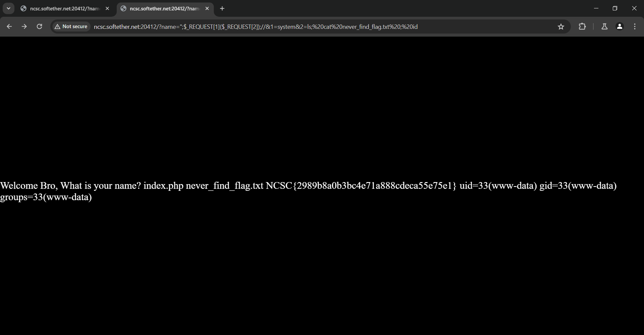Screen dimensions: 644x335
Task: Minimize the browser window
Action: 596,8
